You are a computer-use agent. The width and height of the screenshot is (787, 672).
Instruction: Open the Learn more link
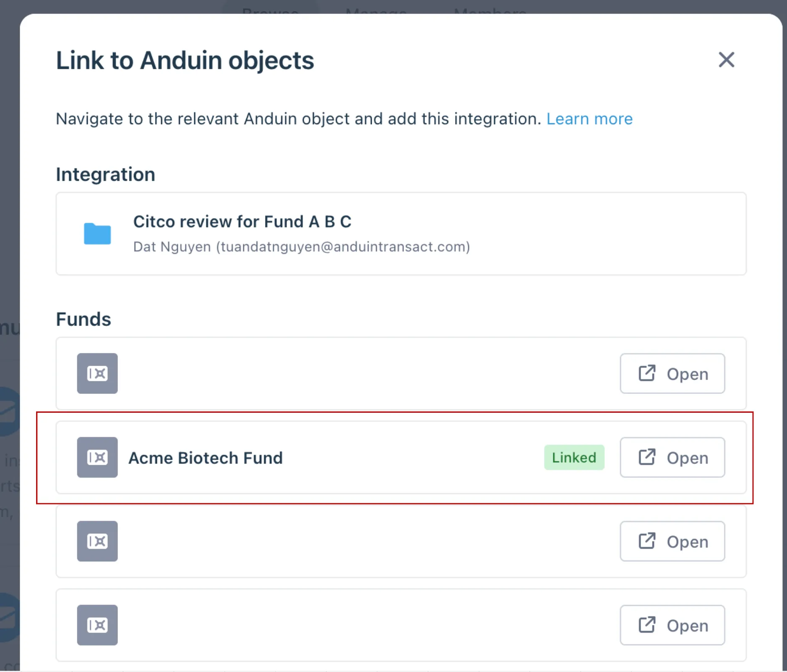coord(589,119)
